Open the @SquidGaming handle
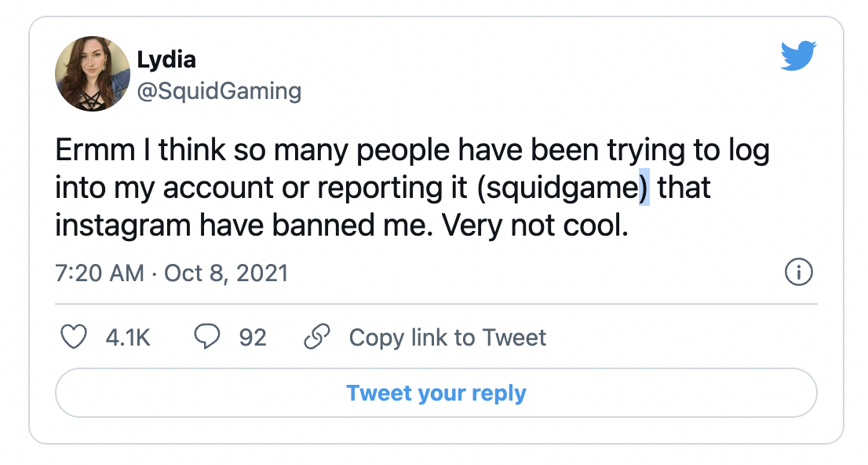Image resolution: width=868 pixels, height=465 pixels. pos(219,91)
